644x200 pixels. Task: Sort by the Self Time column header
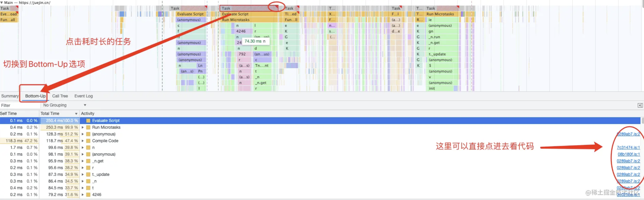8,114
